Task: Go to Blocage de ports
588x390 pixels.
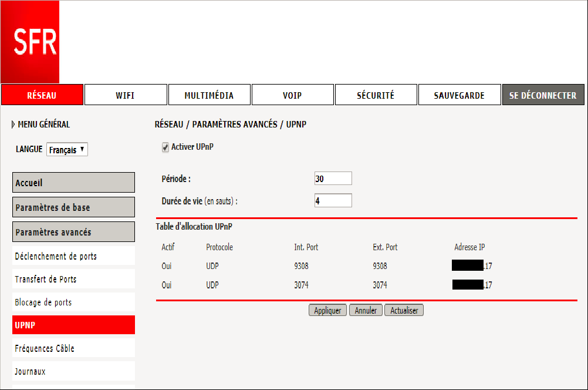Action: (73, 302)
